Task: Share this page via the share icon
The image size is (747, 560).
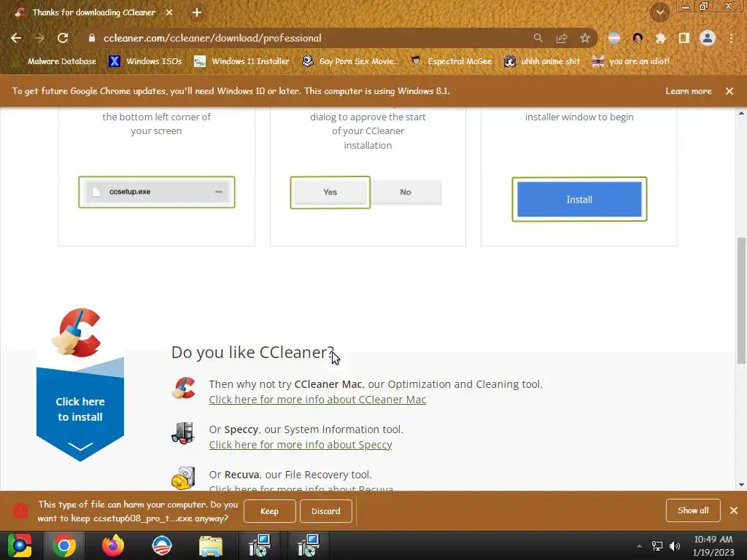Action: tap(562, 38)
